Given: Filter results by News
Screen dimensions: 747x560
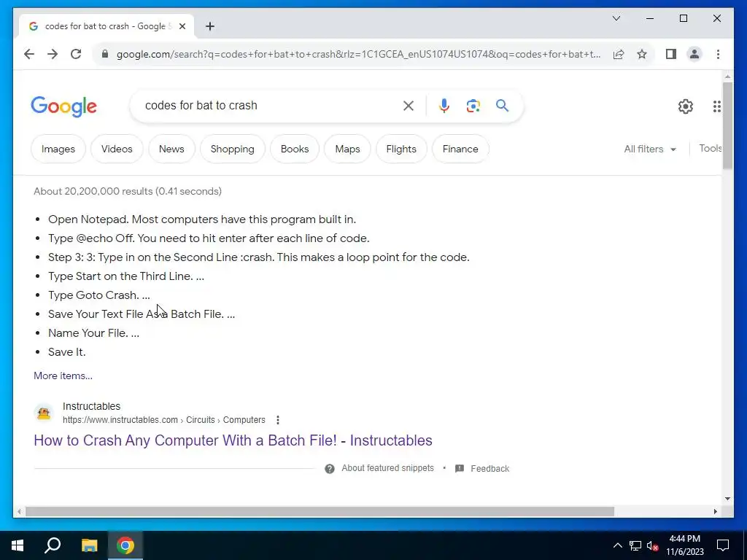Looking at the screenshot, I should (171, 149).
